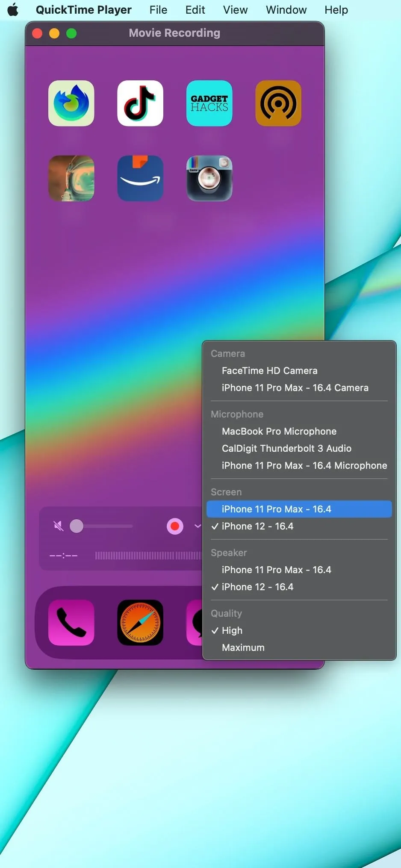Click the Movie Recording window title
Screen dimensions: 401x868
[174, 33]
